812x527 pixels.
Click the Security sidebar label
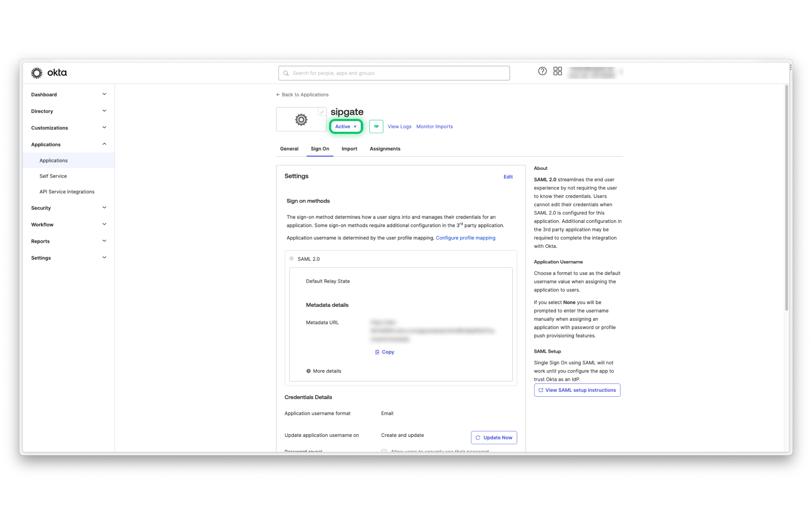tap(41, 208)
